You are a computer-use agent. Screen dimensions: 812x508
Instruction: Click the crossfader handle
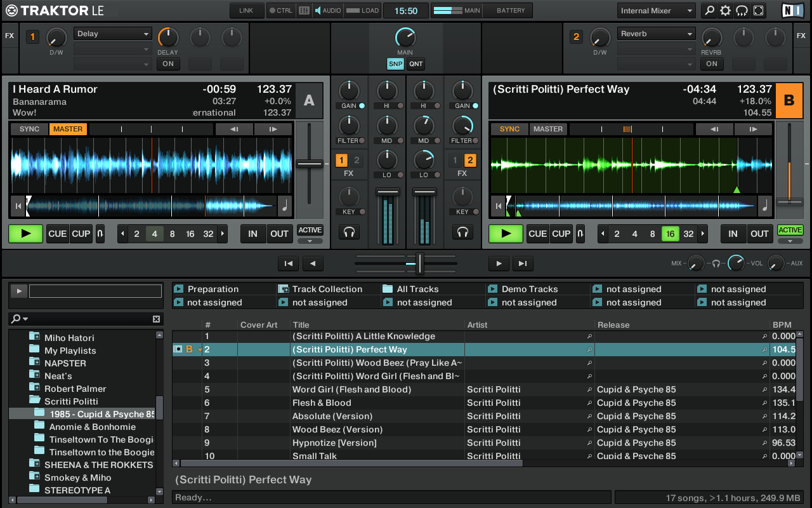(x=419, y=263)
